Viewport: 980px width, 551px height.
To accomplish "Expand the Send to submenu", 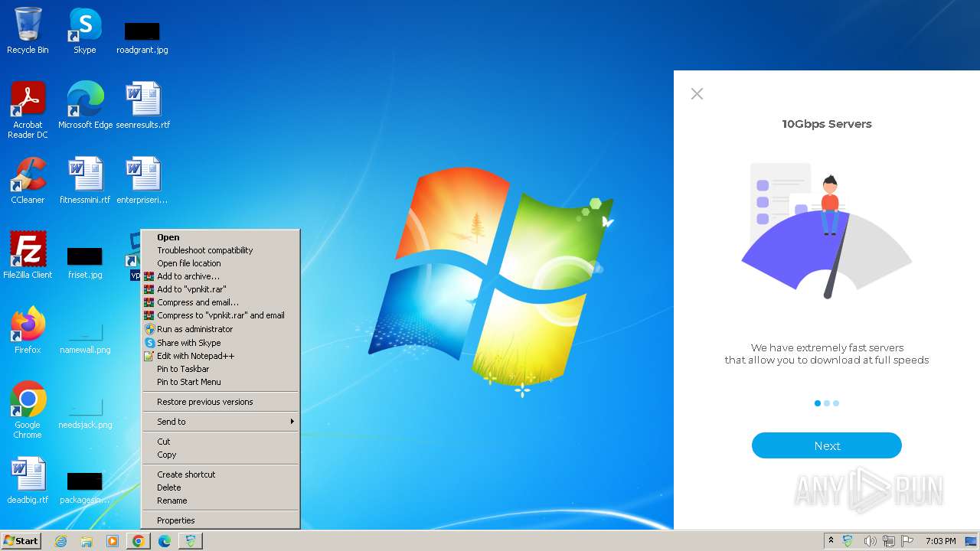I will pyautogui.click(x=220, y=422).
